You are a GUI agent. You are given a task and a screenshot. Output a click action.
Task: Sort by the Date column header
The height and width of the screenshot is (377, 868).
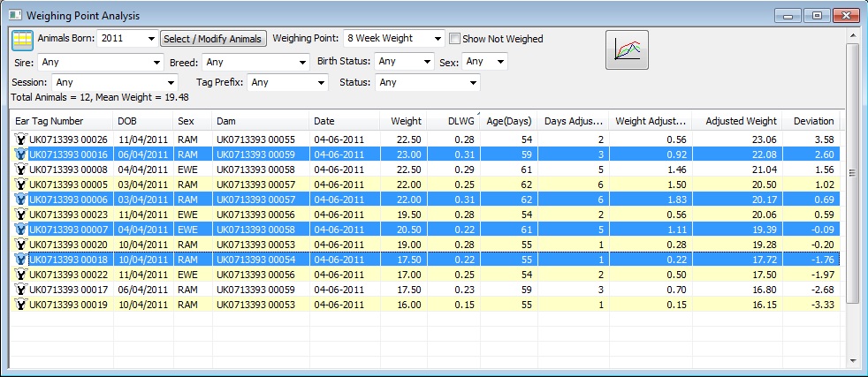[345, 121]
